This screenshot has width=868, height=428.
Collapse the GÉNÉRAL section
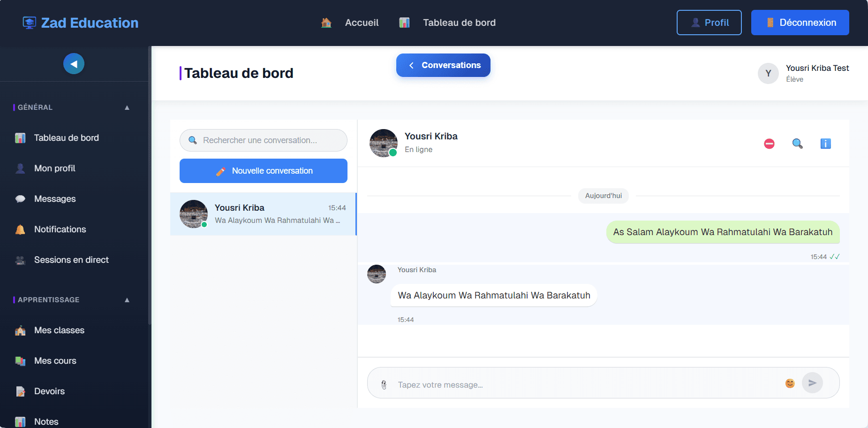click(127, 107)
